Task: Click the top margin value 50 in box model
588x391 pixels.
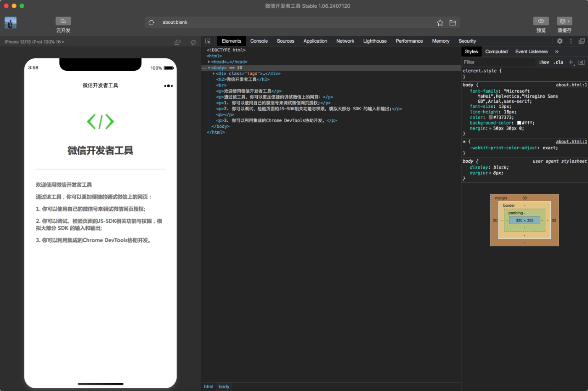Action: click(x=525, y=198)
